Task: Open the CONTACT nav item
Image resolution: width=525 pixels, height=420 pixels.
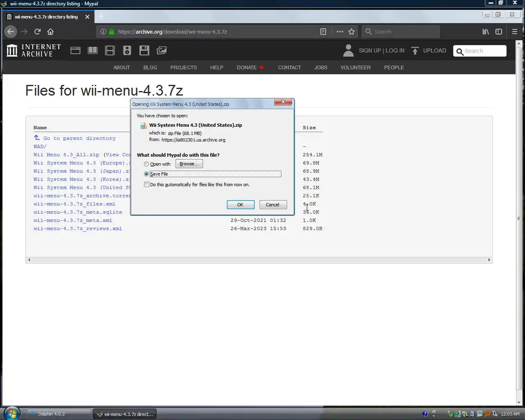Action: coord(290,68)
